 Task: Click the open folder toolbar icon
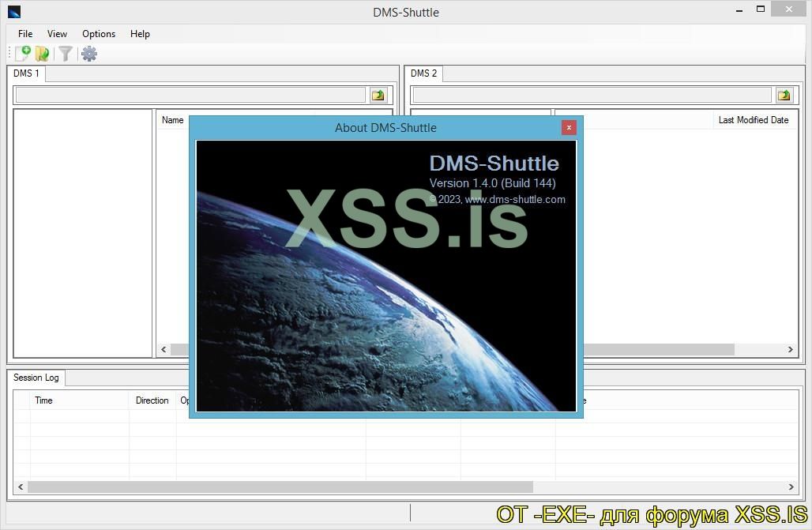42,54
